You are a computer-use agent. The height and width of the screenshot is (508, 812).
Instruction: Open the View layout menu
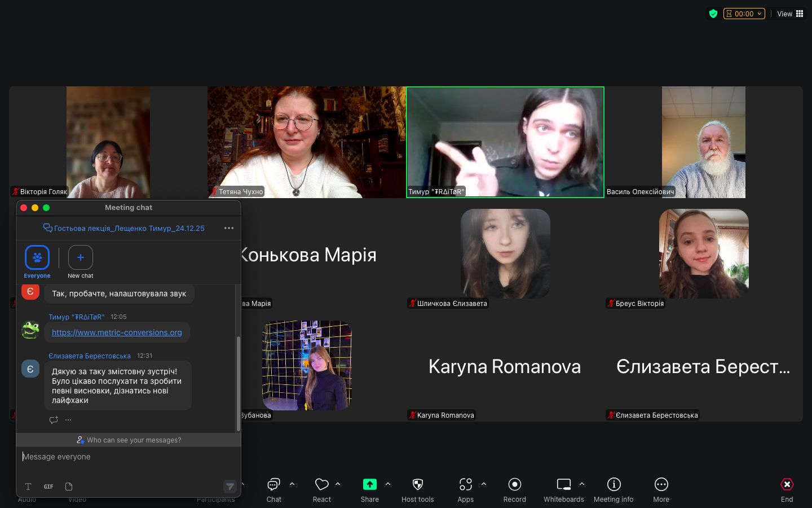click(x=790, y=14)
